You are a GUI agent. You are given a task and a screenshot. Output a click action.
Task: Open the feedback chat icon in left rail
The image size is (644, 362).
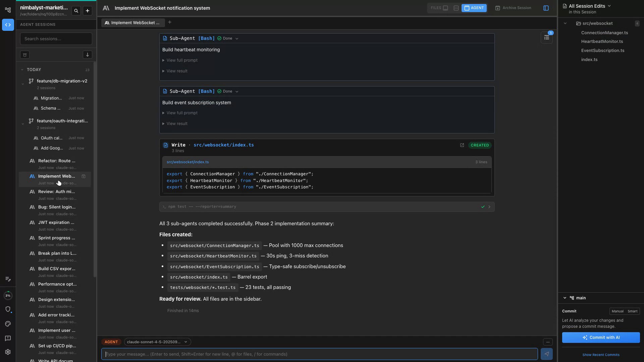tap(8, 338)
